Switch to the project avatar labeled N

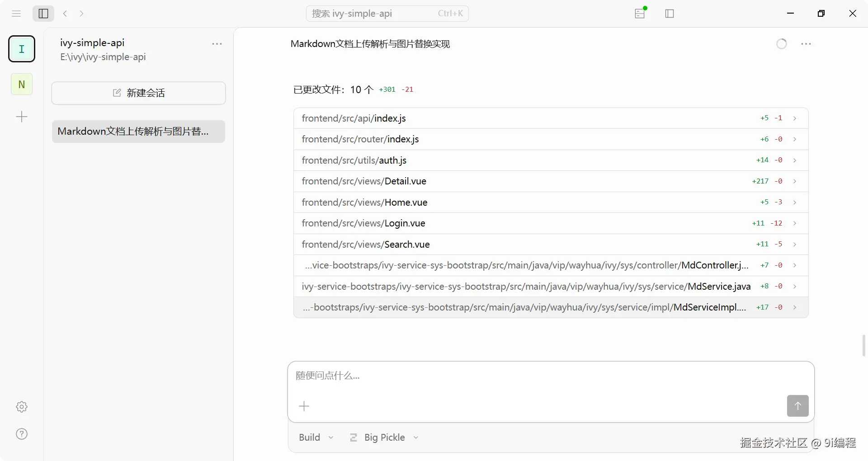pyautogui.click(x=22, y=84)
